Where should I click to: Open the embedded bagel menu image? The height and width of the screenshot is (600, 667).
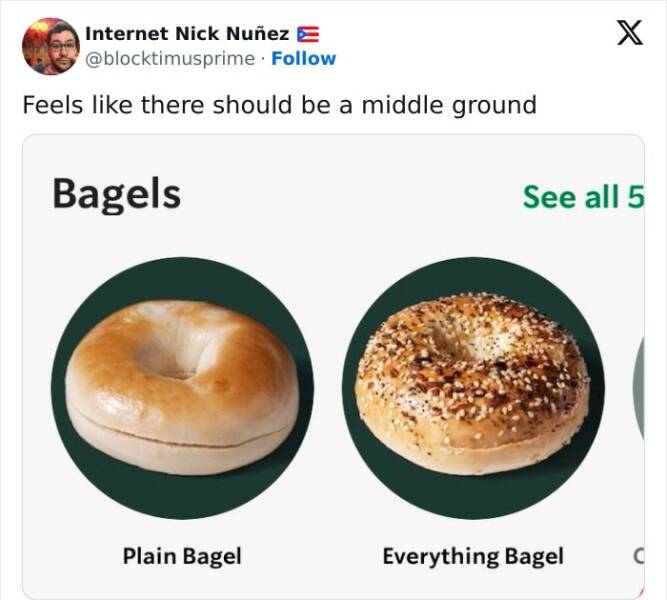334,366
